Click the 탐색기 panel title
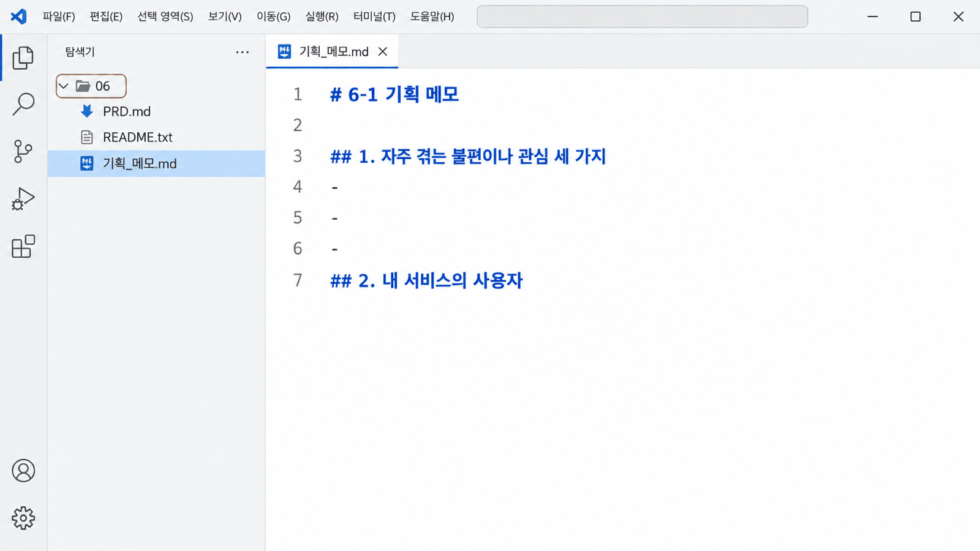The image size is (980, 551). click(80, 52)
